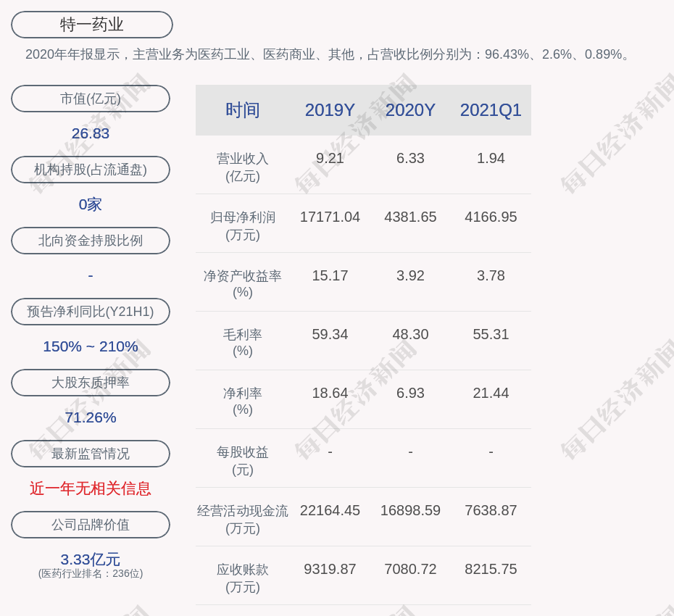674x616 pixels.
Task: Open the 机构持股(占流通盘) label pill
Action: click(x=91, y=170)
